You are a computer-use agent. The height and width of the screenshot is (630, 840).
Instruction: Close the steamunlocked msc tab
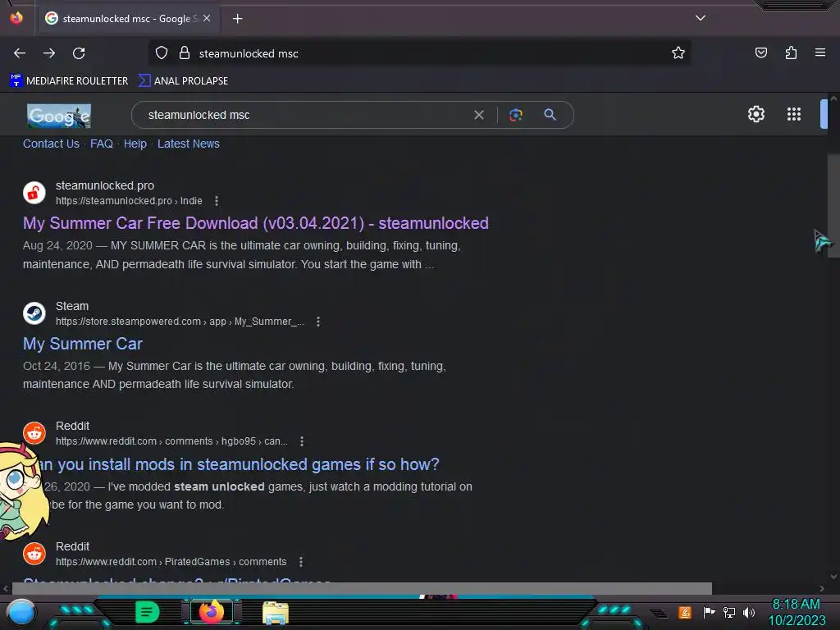(x=207, y=18)
